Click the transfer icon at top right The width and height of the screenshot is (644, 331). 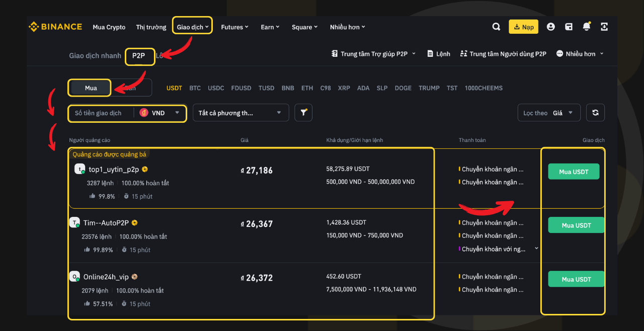604,27
